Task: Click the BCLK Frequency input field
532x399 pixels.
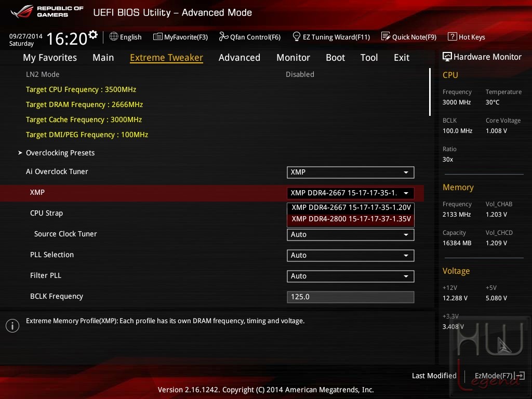Action: (351, 297)
